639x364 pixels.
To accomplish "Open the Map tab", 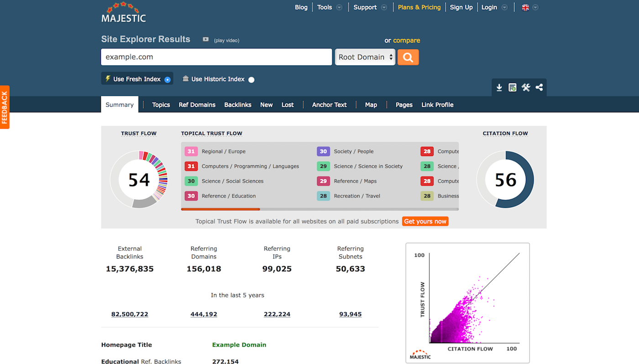I will [x=371, y=105].
